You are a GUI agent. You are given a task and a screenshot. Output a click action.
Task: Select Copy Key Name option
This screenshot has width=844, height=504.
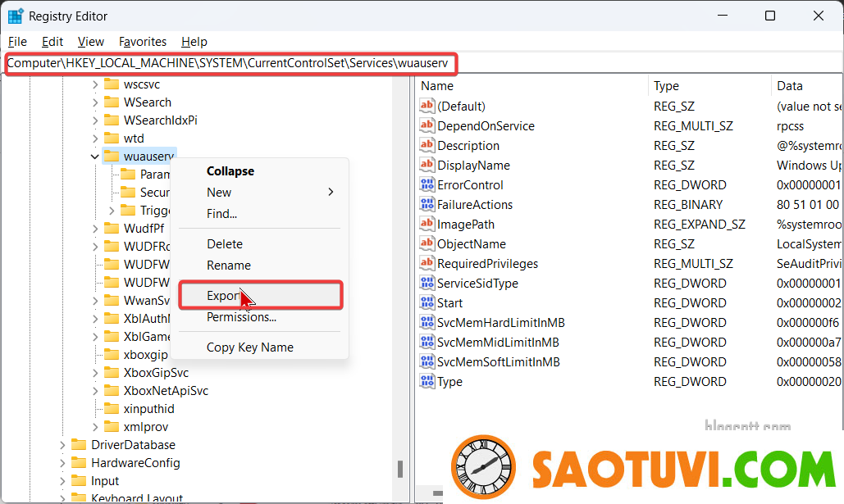click(x=261, y=347)
